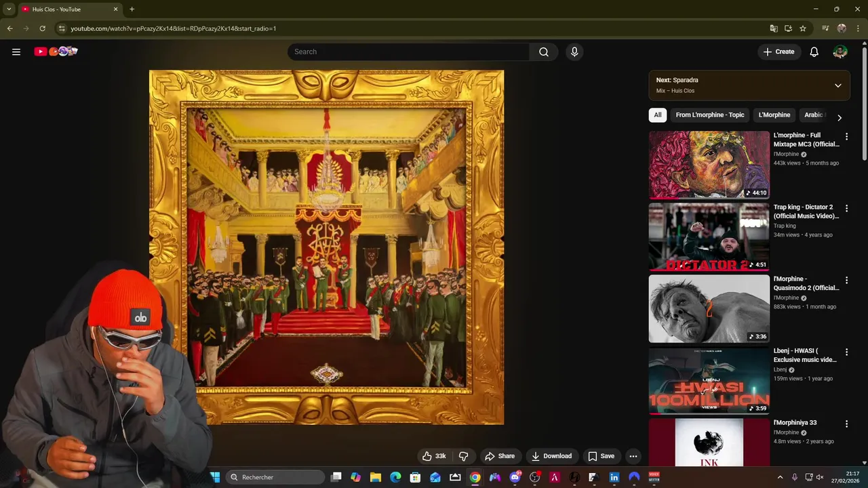
Task: Open the l'Morphiniya 33 video title
Action: (x=795, y=423)
